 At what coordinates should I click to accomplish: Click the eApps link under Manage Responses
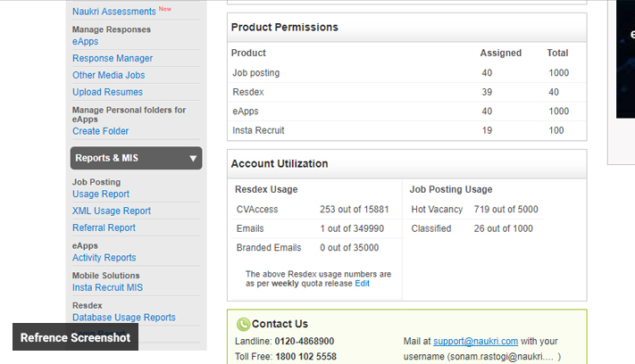pyautogui.click(x=86, y=42)
